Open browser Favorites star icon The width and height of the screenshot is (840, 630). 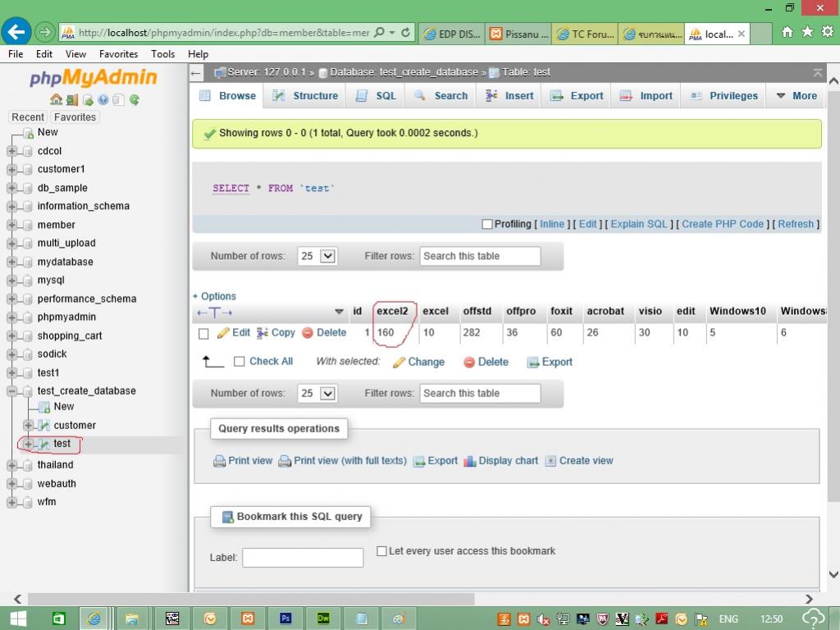coord(807,32)
